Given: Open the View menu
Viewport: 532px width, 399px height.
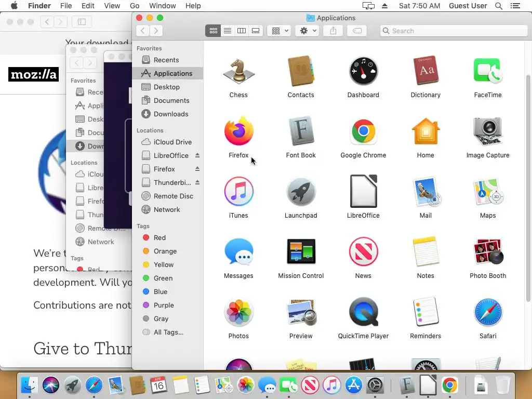Looking at the screenshot, I should (112, 6).
